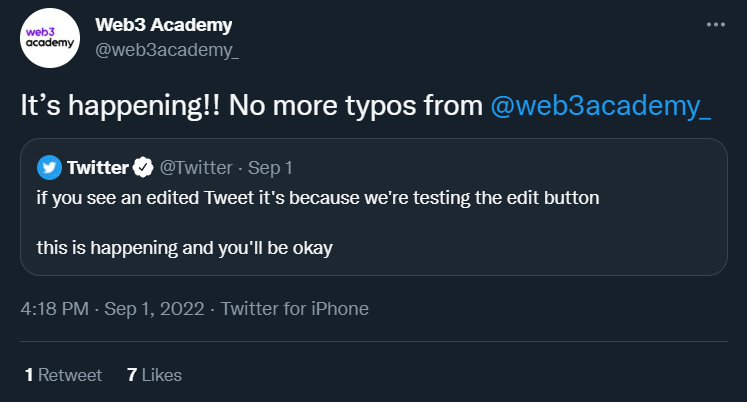
Task: View the 7 Likes list
Action: click(154, 375)
